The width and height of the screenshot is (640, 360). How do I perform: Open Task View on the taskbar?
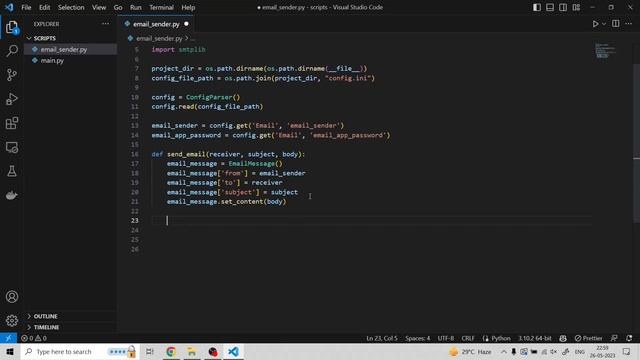coord(150,351)
